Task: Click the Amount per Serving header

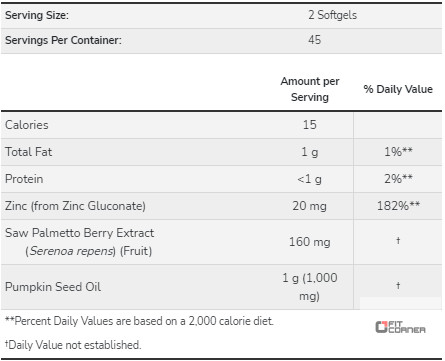Action: pos(310,89)
